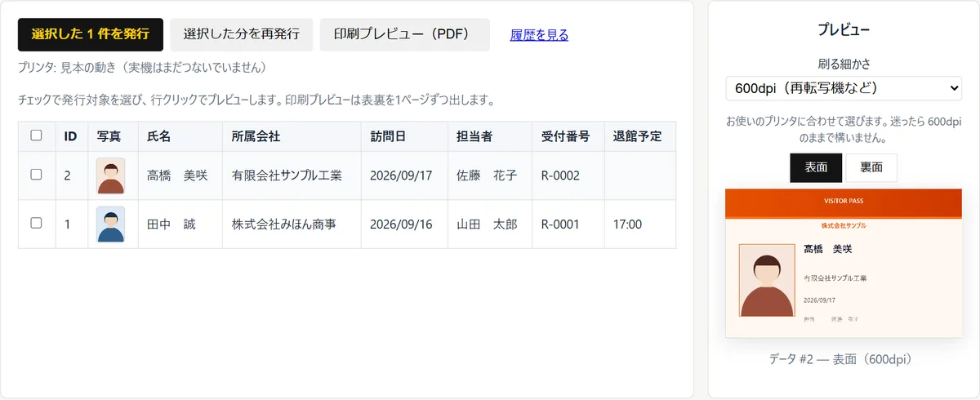Toggle the select-all checkbox in table header
Image resolution: width=980 pixels, height=400 pixels.
pos(36,136)
